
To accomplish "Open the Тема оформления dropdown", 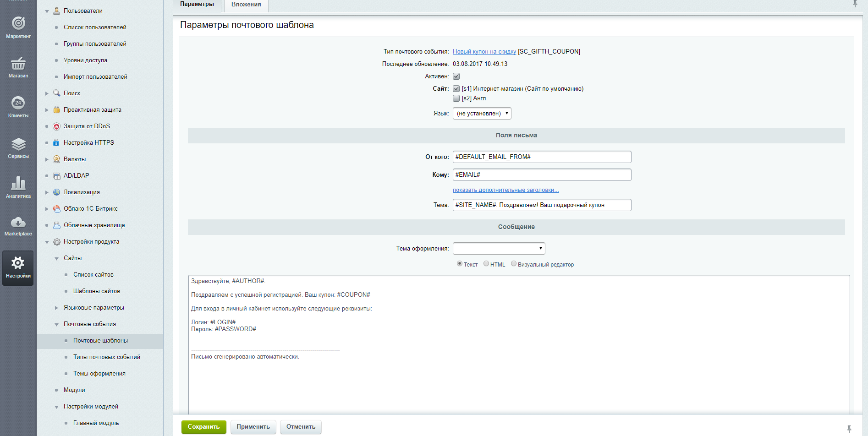I will tap(499, 249).
